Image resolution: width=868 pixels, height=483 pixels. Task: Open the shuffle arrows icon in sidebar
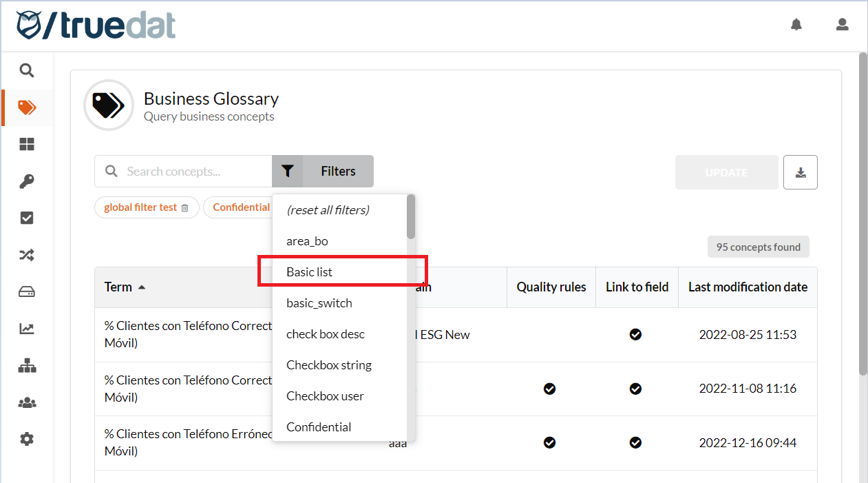[x=27, y=255]
